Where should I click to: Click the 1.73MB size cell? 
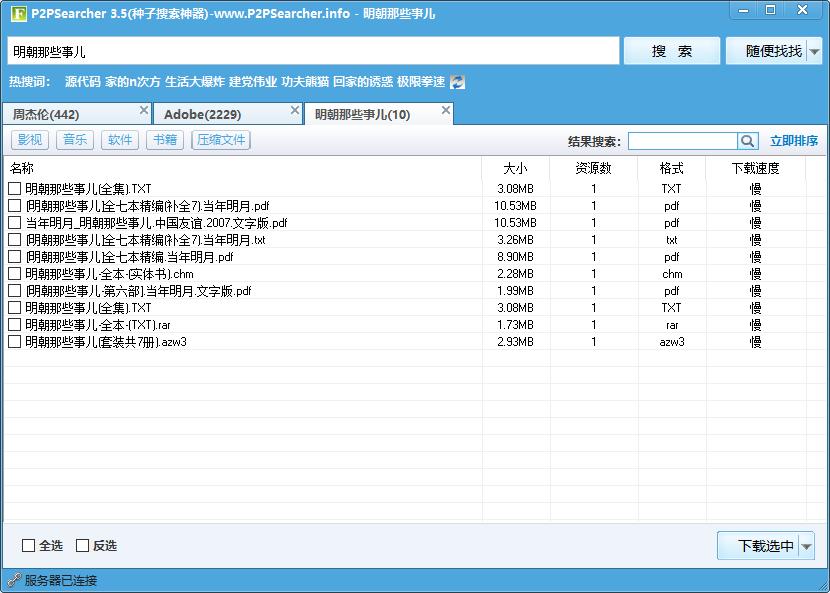[515, 325]
